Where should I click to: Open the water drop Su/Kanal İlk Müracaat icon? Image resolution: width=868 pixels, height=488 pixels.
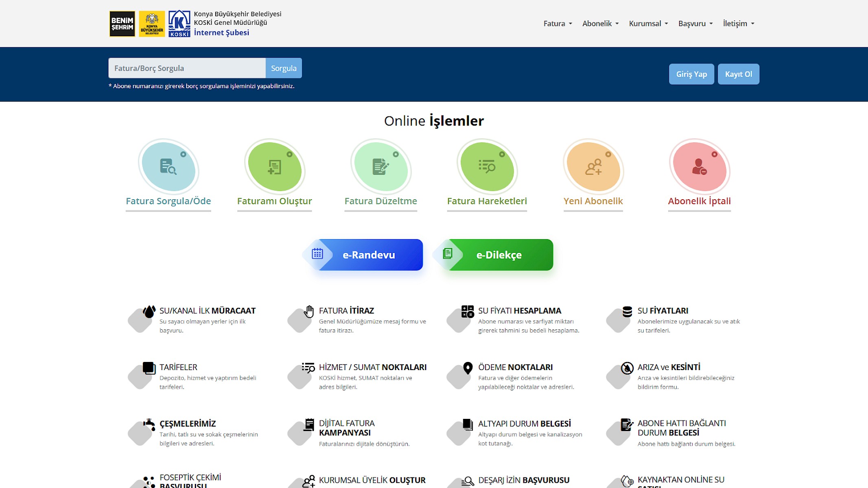149,312
